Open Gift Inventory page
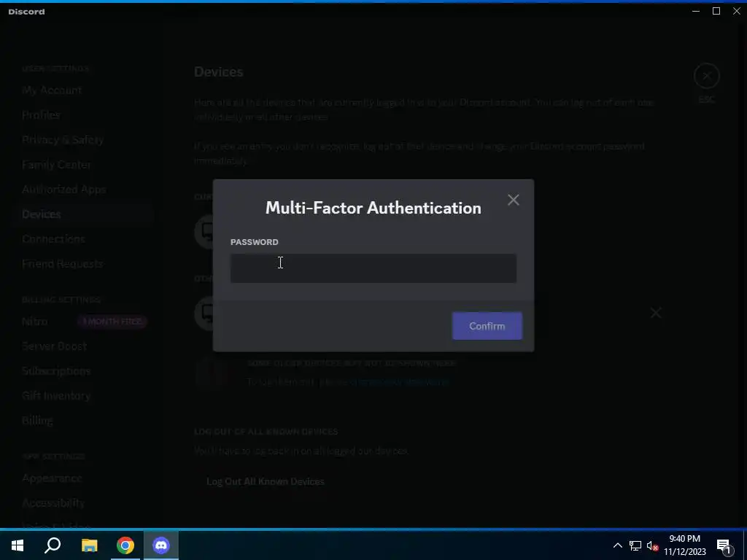Screen dimensions: 747x560 pos(56,396)
